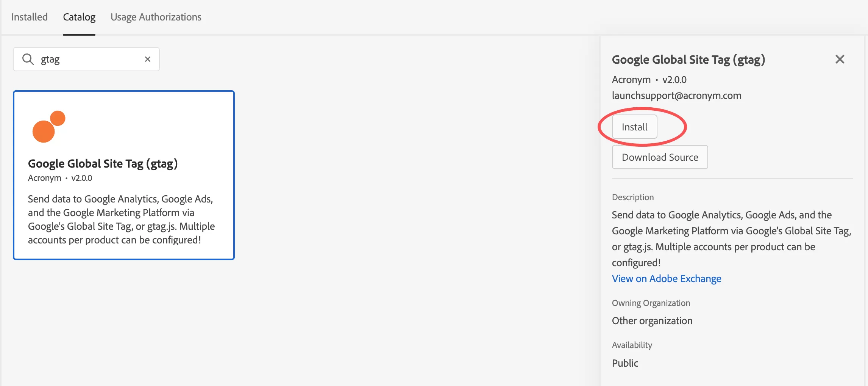Install the gtag extension

pos(635,127)
